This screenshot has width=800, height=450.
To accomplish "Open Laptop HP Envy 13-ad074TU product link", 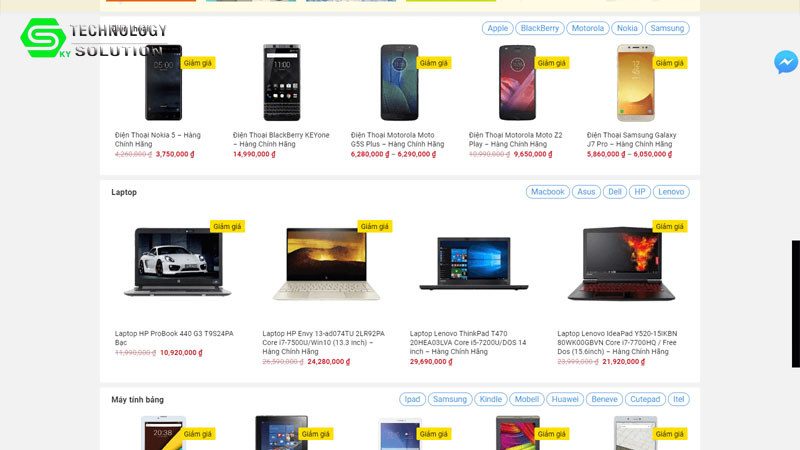I will (323, 342).
